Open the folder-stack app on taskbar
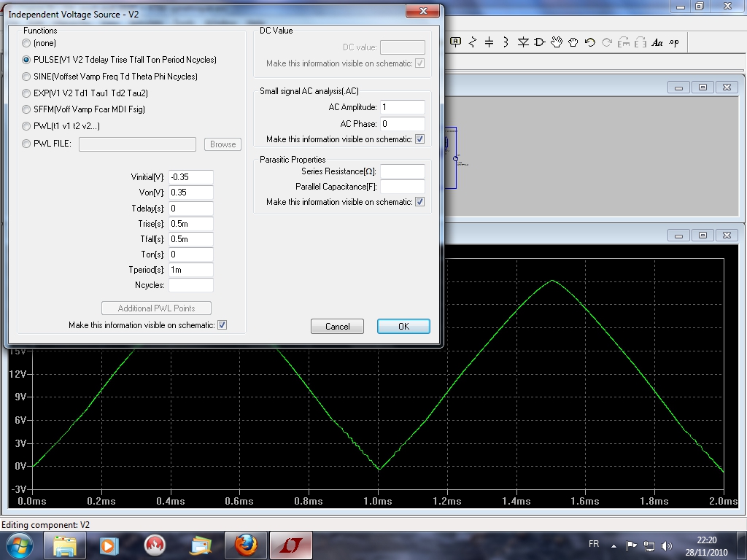The image size is (747, 560). [201, 545]
